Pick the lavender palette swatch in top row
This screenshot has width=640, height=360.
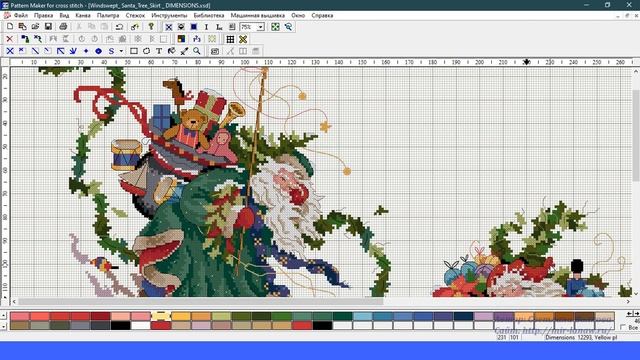tap(483, 316)
